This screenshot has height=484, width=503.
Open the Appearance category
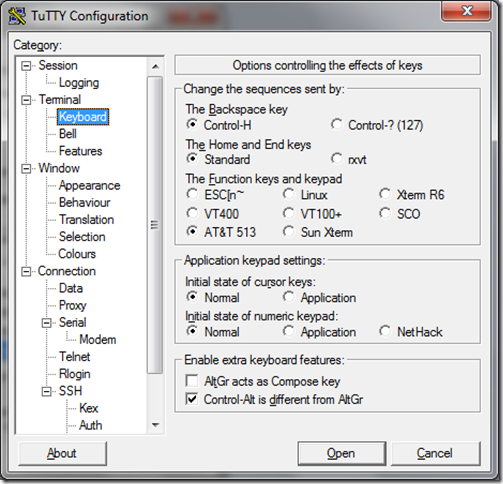click(89, 185)
